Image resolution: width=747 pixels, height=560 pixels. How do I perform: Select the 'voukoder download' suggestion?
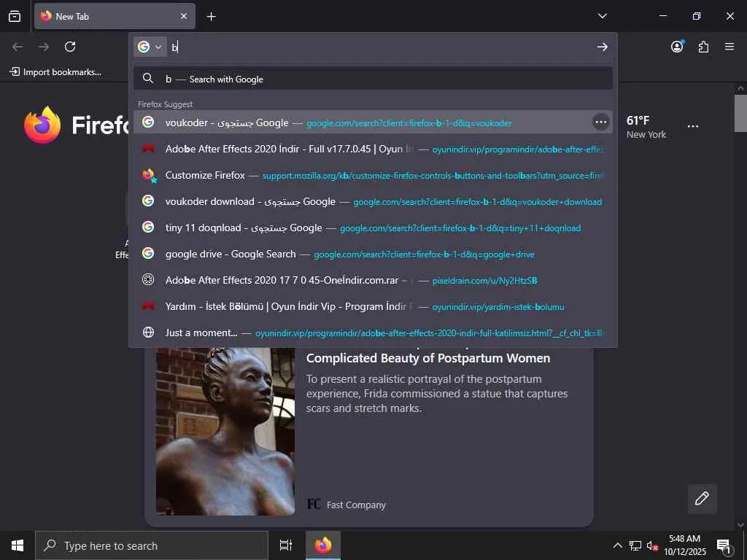(x=373, y=201)
